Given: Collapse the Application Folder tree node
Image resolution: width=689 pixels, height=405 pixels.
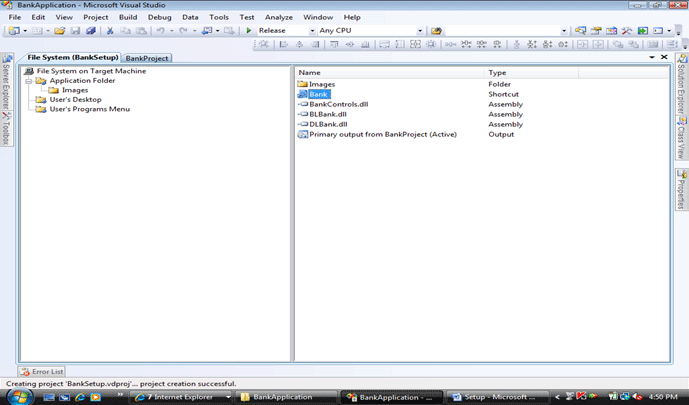Looking at the screenshot, I should coord(29,81).
